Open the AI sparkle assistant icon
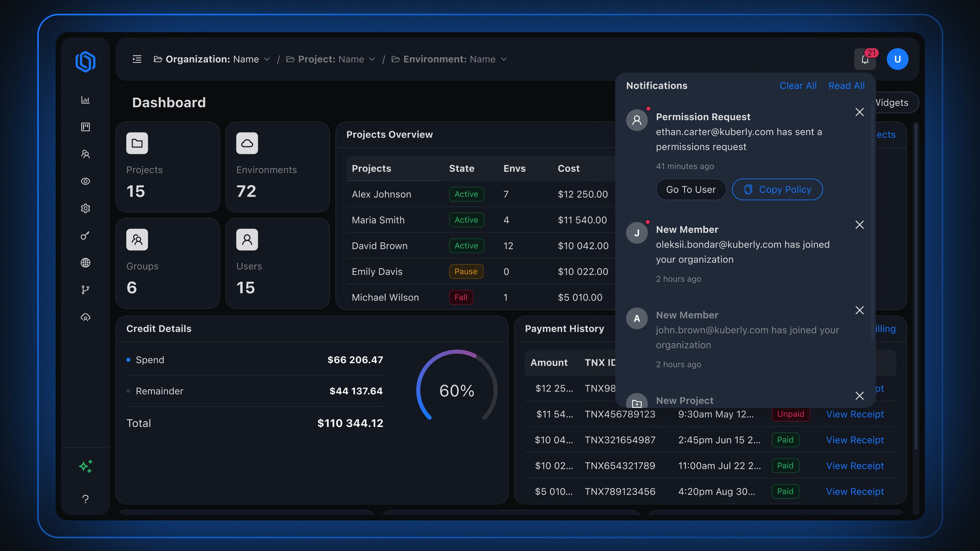 85,466
